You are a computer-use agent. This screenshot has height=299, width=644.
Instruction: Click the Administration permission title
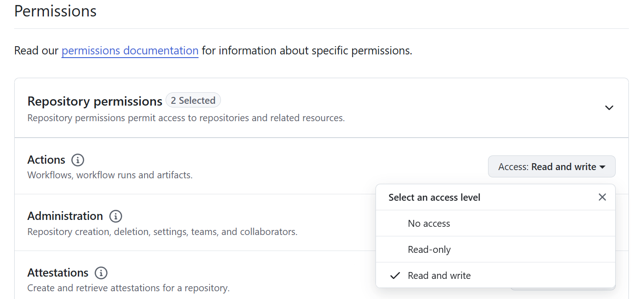(x=65, y=216)
